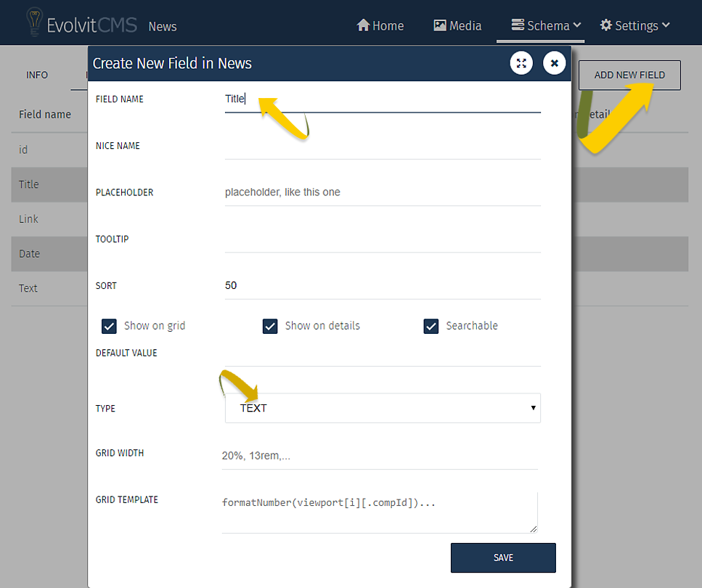Viewport: 702px width, 588px height.
Task: Expand the Settings menu chevron
Action: click(x=665, y=25)
